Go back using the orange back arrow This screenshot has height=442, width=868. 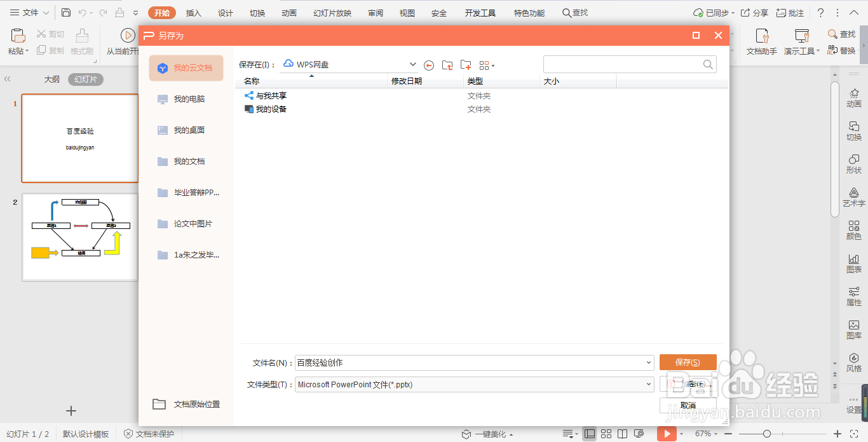pos(429,65)
